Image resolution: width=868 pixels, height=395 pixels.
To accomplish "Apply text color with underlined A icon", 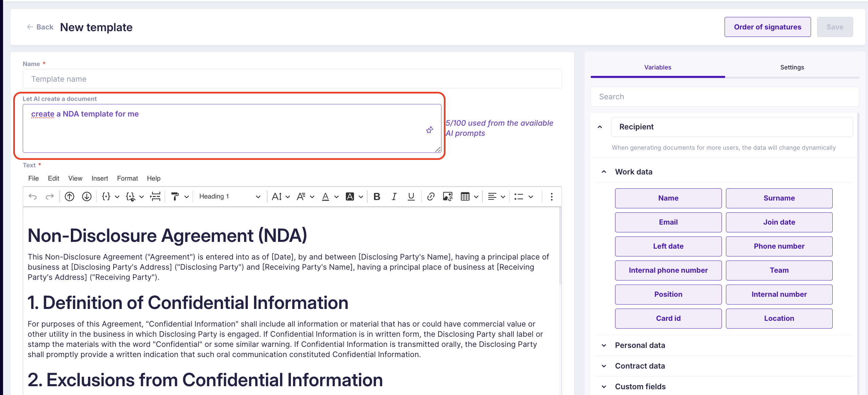I will point(325,196).
